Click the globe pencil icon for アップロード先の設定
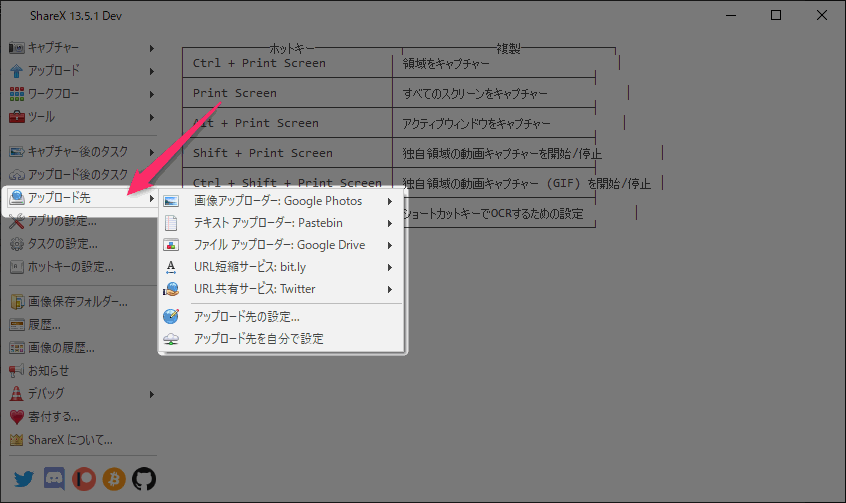The image size is (846, 503). [171, 316]
